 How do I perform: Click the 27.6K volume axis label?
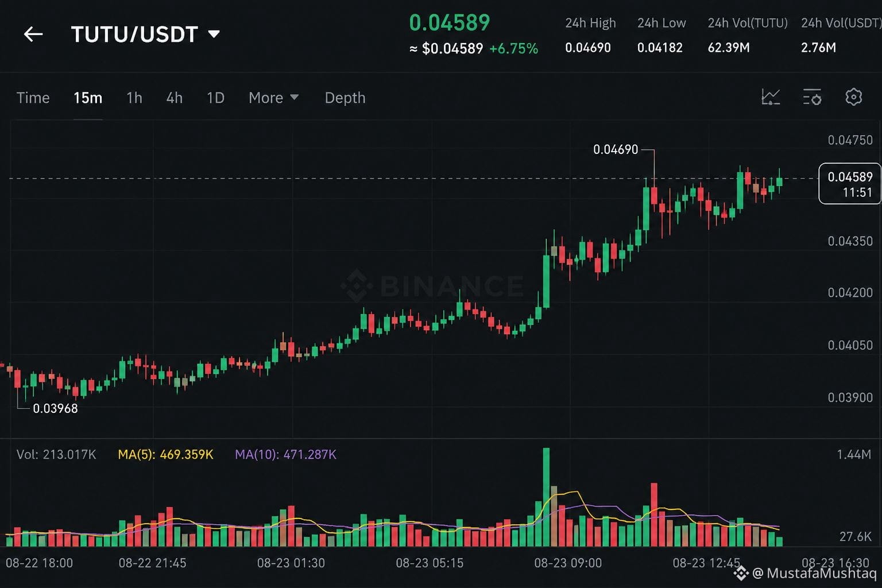(856, 536)
